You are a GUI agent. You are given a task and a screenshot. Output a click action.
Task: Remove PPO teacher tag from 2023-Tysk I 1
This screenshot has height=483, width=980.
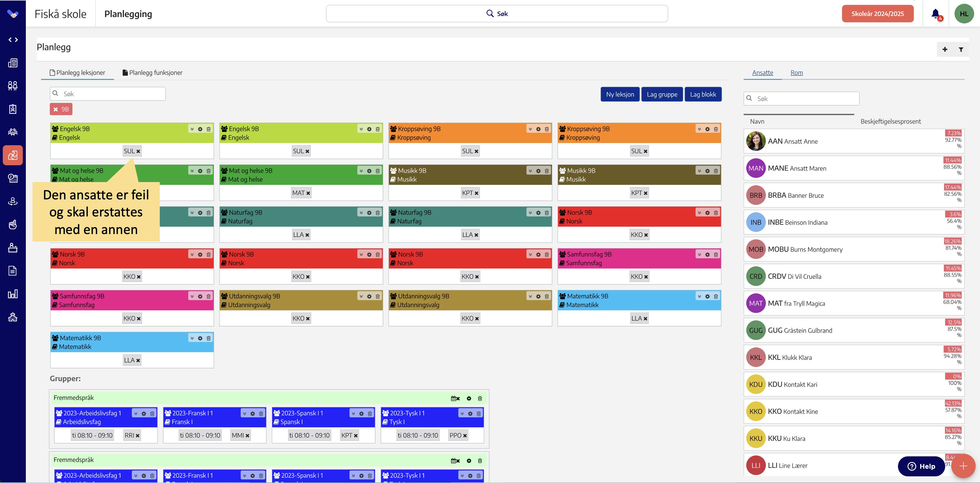(465, 436)
